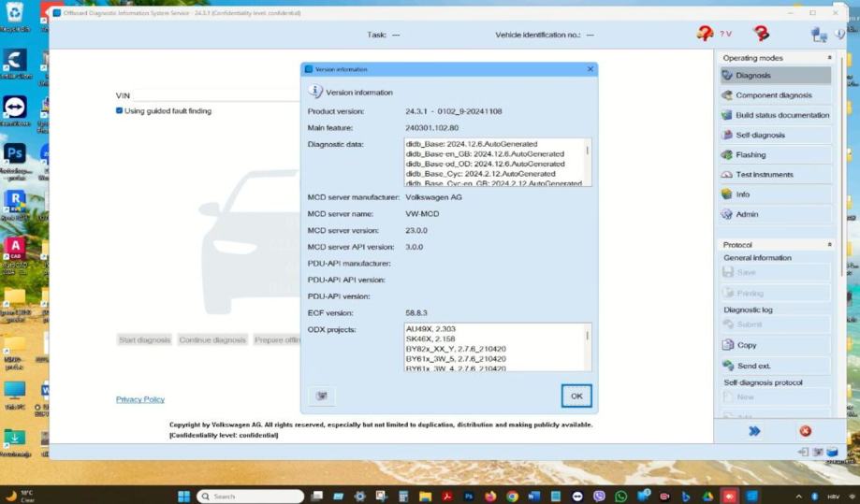Toggle Using guided fault finding checkbox

click(x=119, y=110)
